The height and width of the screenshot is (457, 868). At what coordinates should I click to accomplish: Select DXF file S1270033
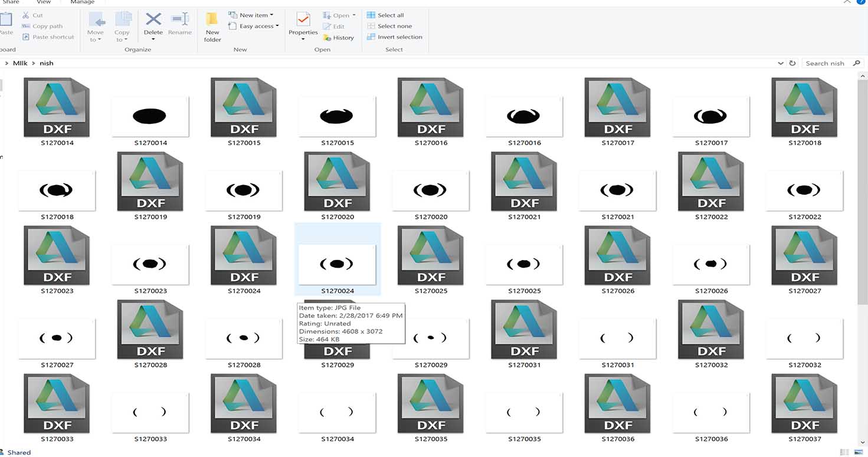point(57,408)
